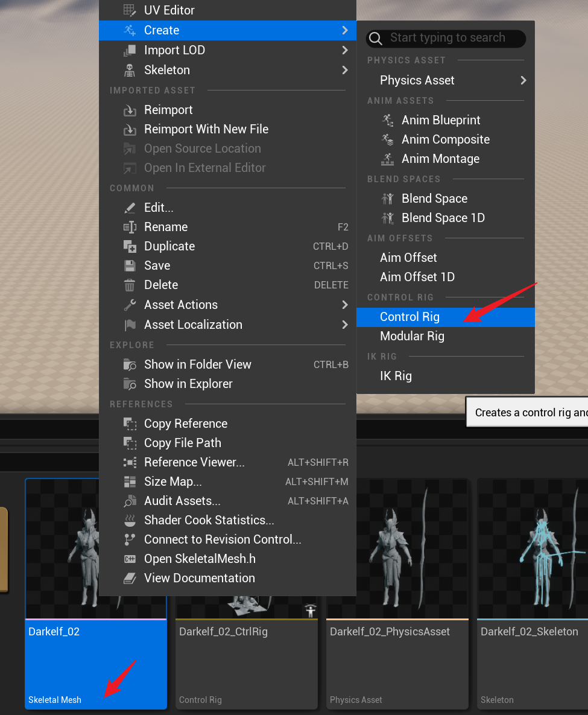
Task: Click the Anim Blueprint icon
Action: point(387,120)
